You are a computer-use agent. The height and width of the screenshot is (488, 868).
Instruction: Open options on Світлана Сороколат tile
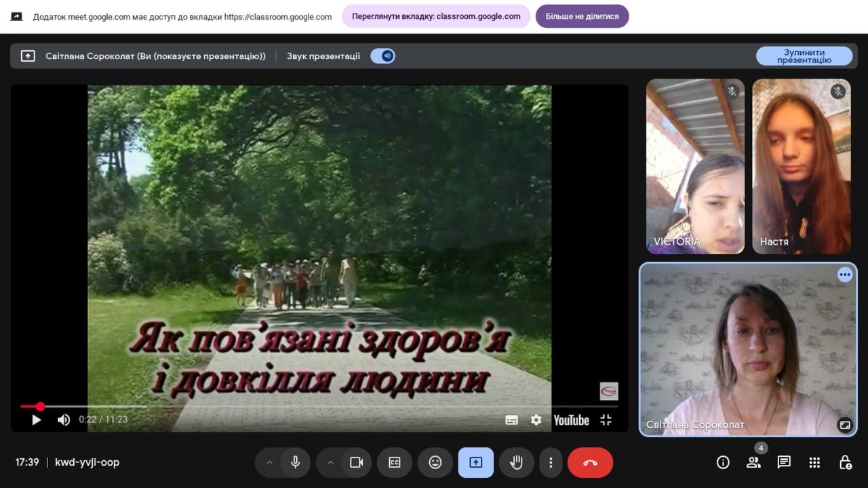[845, 274]
